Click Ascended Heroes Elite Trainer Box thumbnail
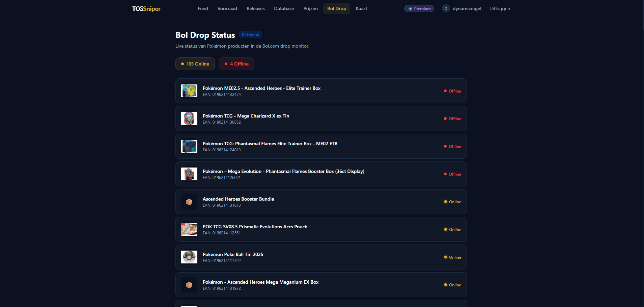Viewport: 644px width, 307px height. 189,91
